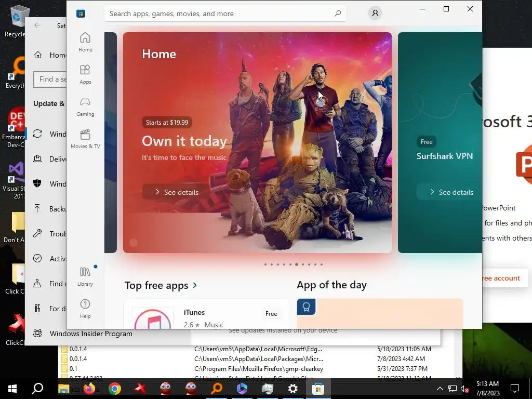Open Windows Update in Settings sidebar

(46, 134)
